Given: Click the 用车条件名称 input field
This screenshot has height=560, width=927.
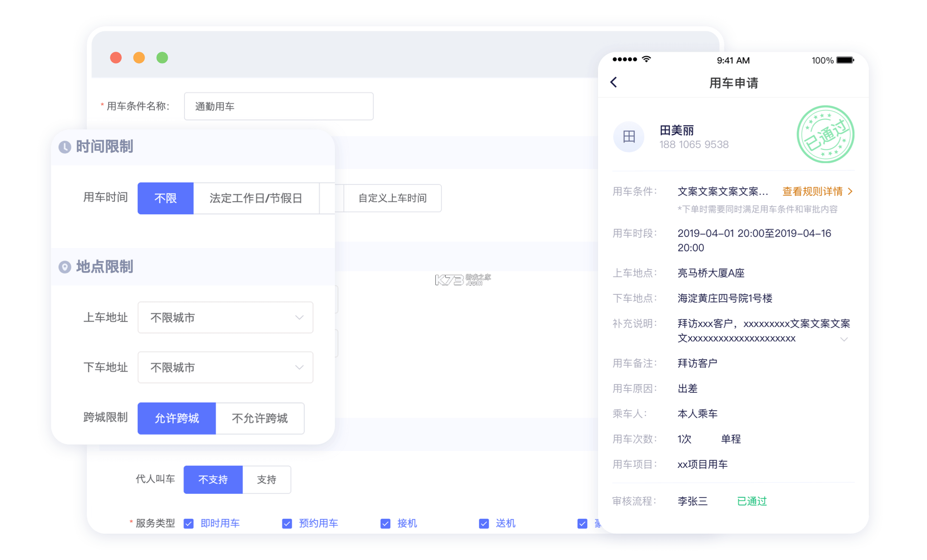Looking at the screenshot, I should point(279,106).
